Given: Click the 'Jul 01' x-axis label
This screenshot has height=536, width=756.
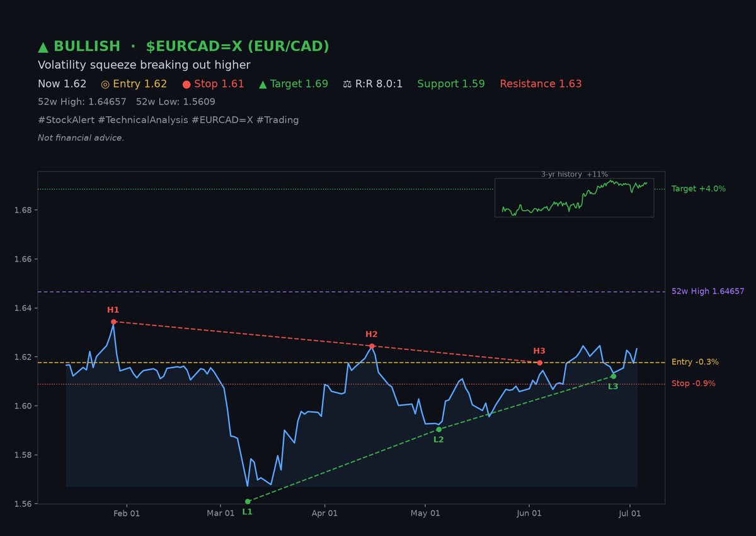Looking at the screenshot, I should (x=630, y=514).
